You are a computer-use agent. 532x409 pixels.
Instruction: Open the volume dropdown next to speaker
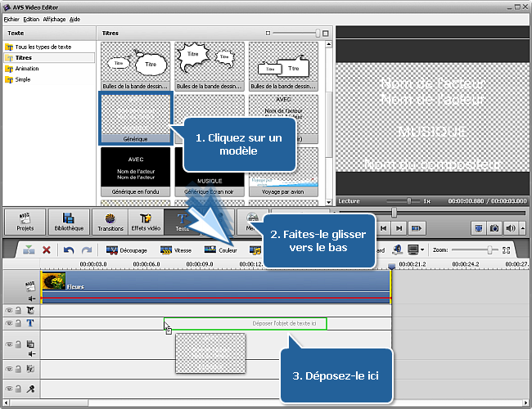522,228
